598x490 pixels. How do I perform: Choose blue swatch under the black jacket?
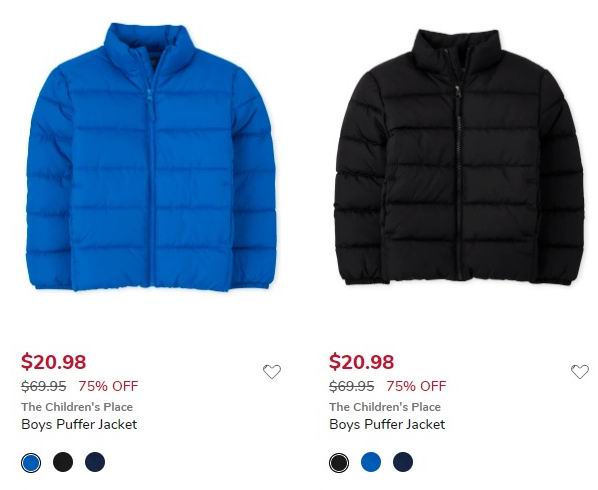[371, 462]
